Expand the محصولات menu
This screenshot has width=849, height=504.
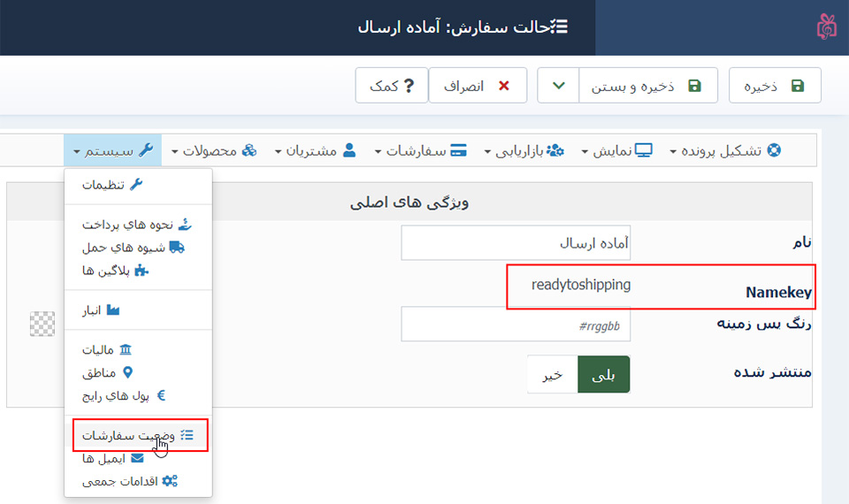tap(214, 150)
